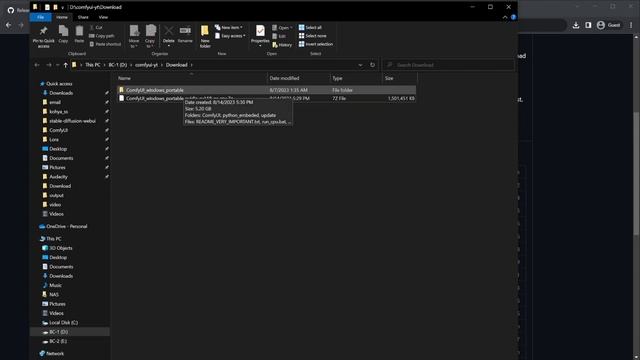The image size is (640, 360).
Task: Click comfyui-yt in the address breadcrumb
Action: 146,65
